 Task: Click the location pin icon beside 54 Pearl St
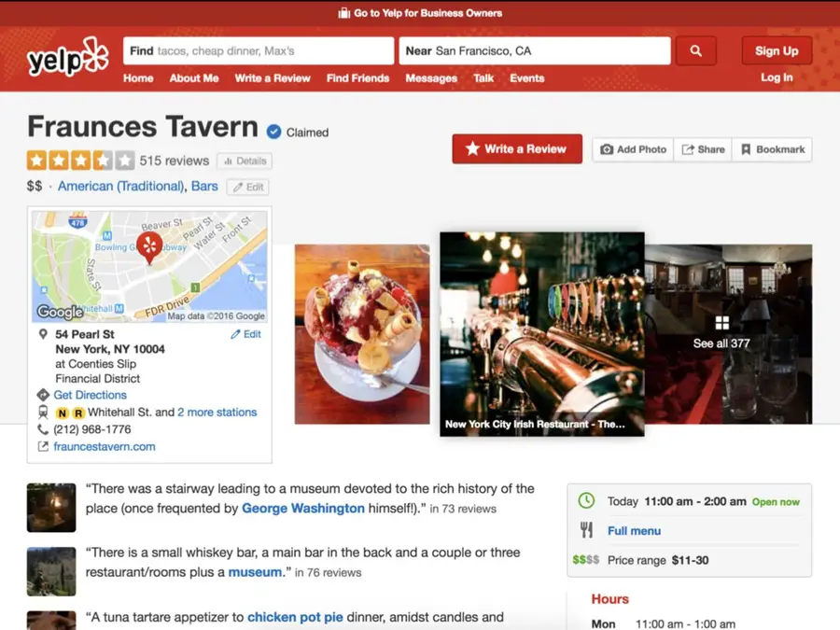[43, 334]
